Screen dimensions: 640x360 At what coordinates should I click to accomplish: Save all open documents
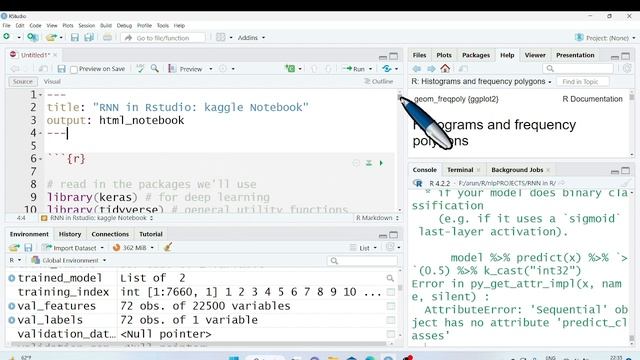point(89,38)
